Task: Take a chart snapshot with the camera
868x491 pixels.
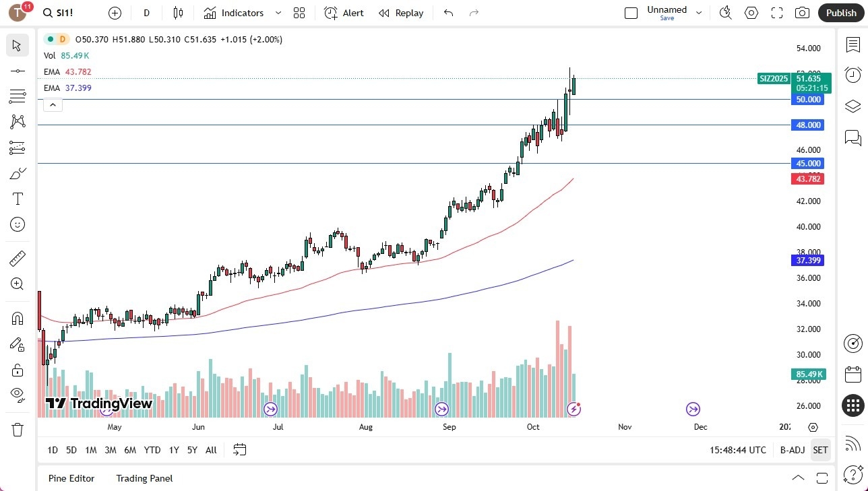Action: click(802, 12)
